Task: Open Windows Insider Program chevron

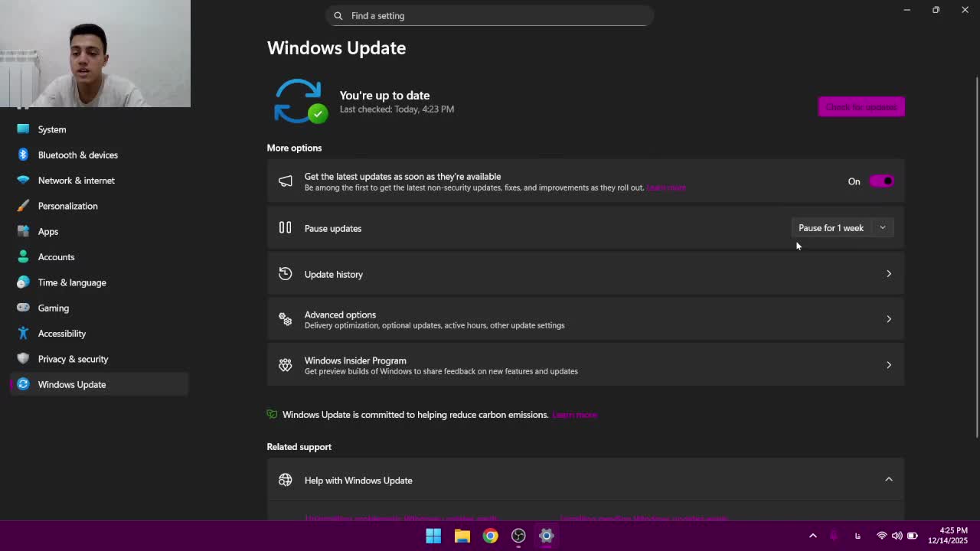Action: (889, 365)
